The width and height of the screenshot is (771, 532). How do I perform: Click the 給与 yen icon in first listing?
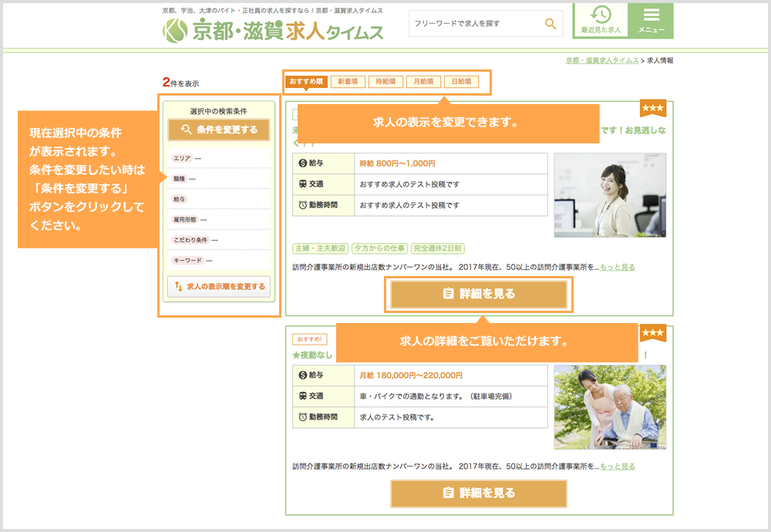[302, 163]
